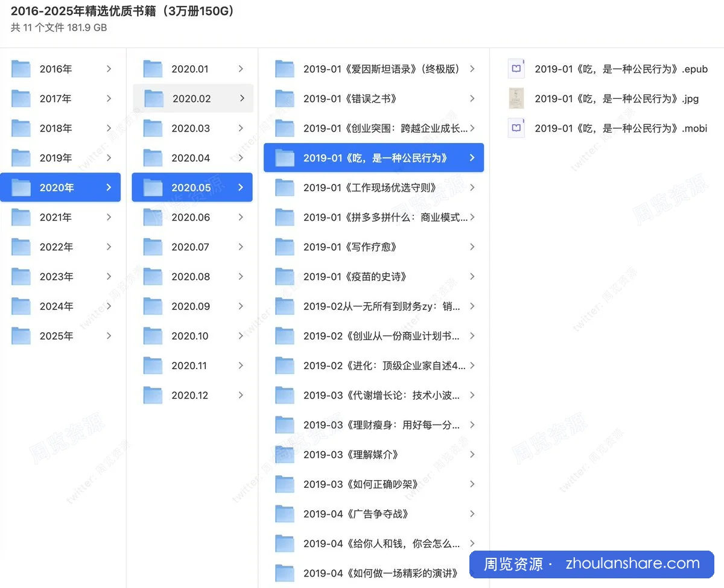Open the jpg thumbnail of 吃，是一种公民行为
Screen dimensions: 724x588
[516, 98]
